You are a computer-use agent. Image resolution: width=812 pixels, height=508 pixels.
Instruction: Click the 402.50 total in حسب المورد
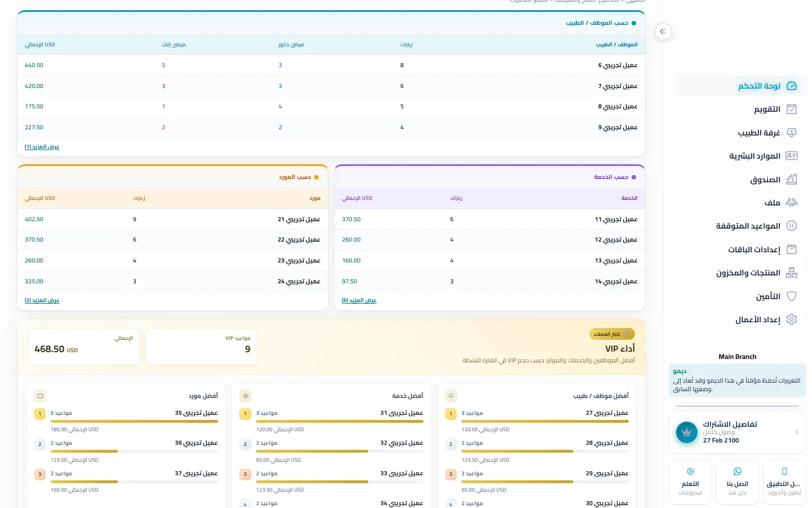click(34, 219)
